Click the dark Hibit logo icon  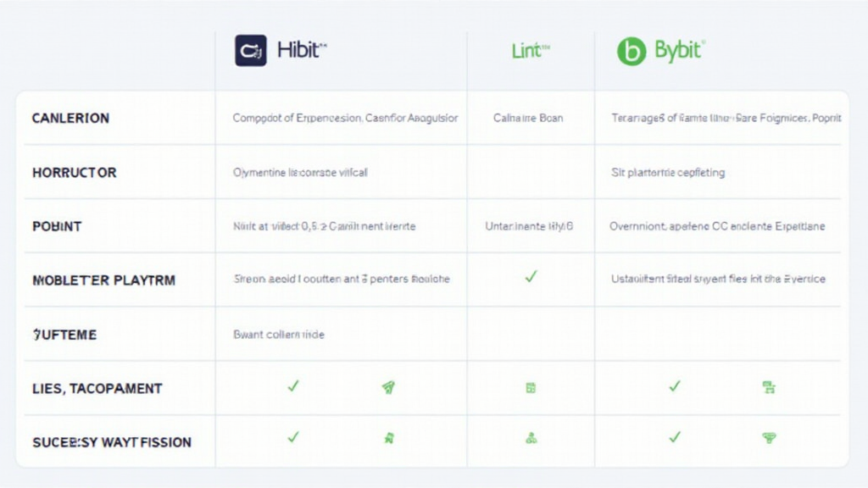click(x=251, y=51)
